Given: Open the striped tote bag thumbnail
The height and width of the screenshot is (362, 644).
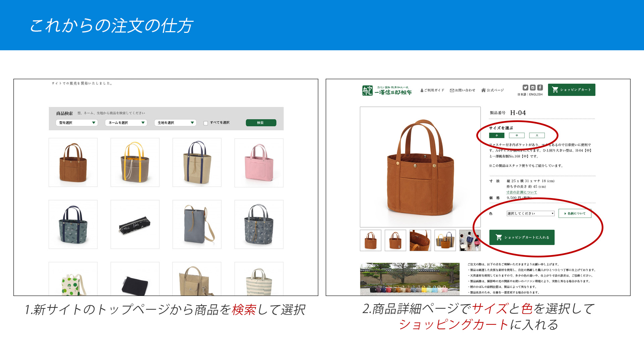Looking at the screenshot, I should point(259,279).
